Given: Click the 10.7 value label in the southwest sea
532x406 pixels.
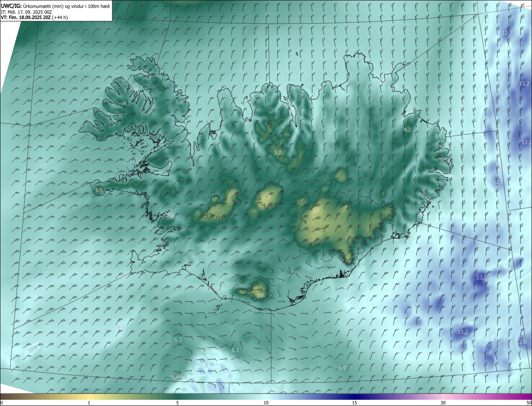Looking at the screenshot, I should (32, 350).
